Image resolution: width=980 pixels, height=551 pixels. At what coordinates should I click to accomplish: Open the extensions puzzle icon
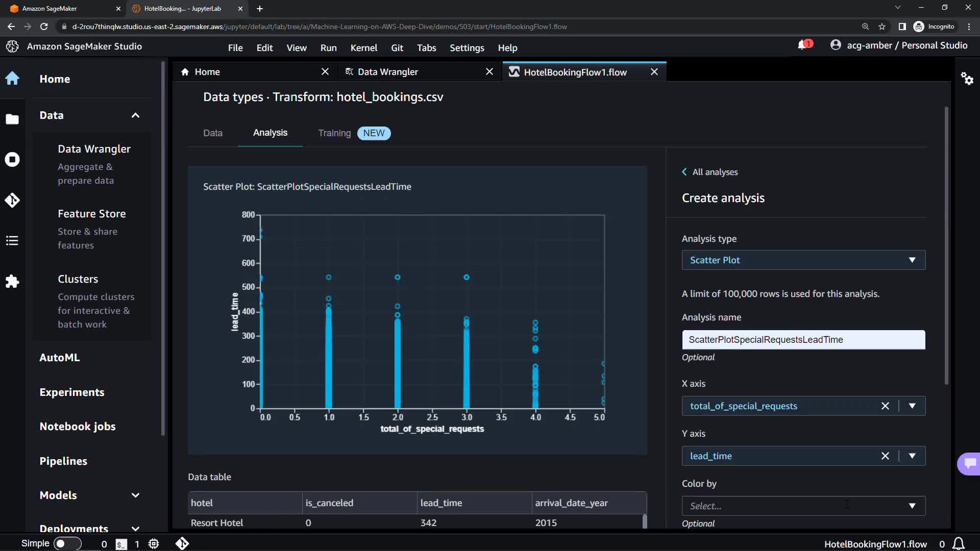coord(12,281)
